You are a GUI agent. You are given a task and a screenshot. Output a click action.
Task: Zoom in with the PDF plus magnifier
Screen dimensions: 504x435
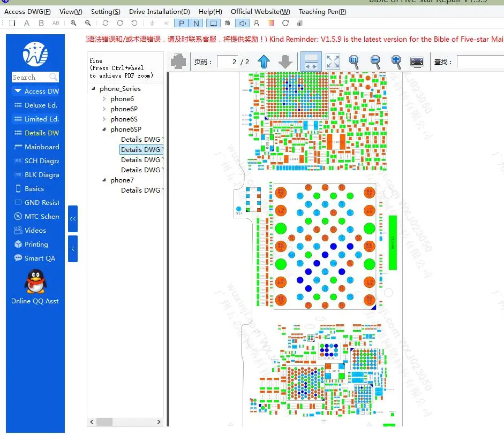pyautogui.click(x=396, y=62)
